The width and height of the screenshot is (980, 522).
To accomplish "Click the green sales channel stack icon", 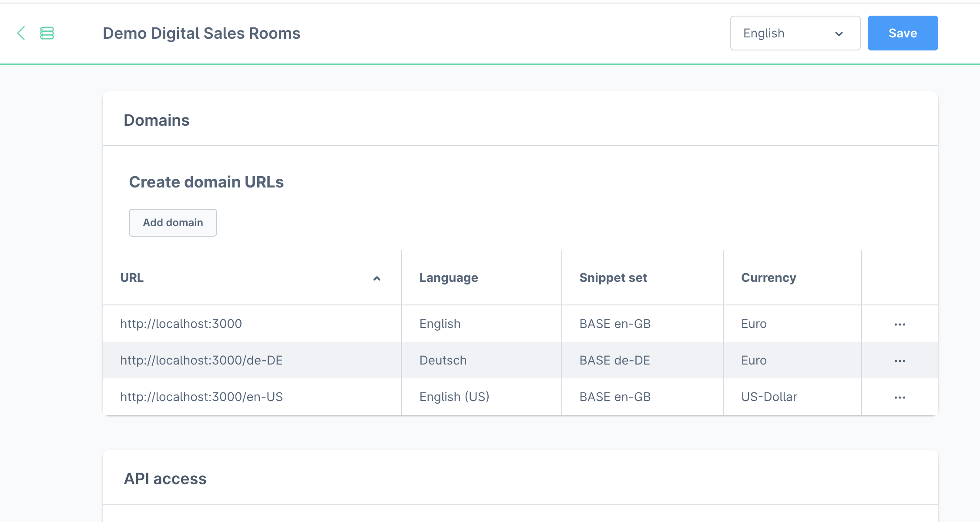I will (x=47, y=33).
